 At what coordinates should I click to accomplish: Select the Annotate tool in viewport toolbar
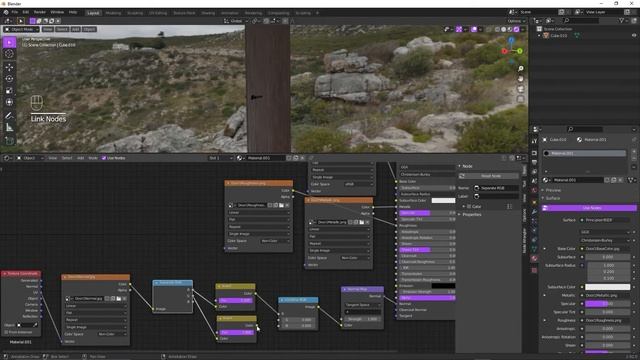9,116
